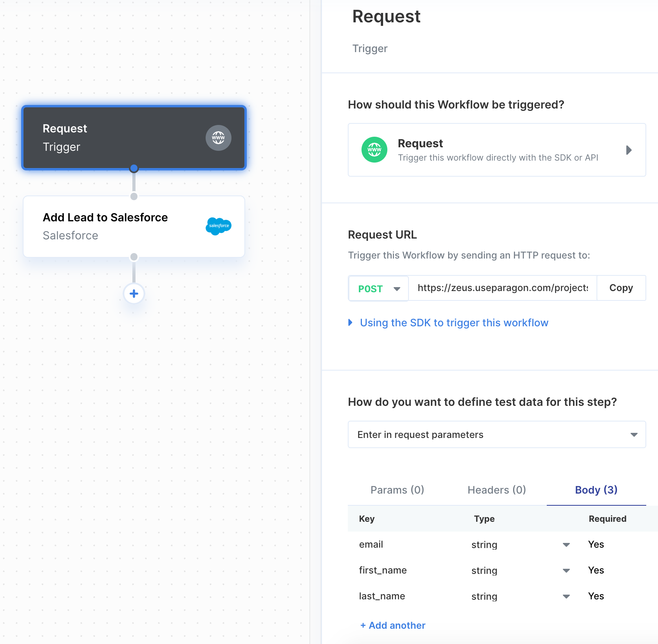658x644 pixels.
Task: Click the green WWW Request trigger icon
Action: click(374, 150)
